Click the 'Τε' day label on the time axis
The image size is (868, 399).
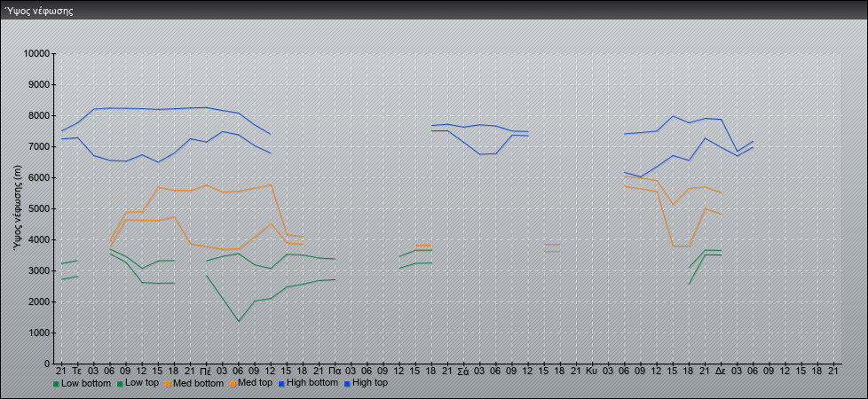pos(77,371)
